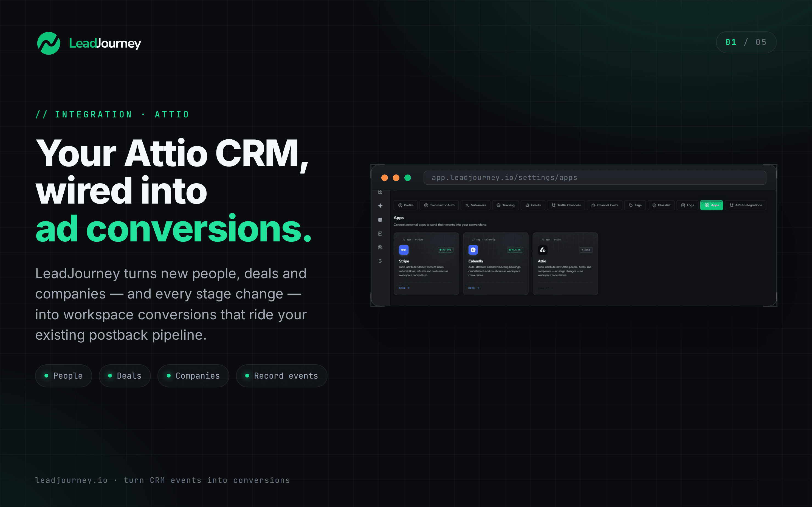The width and height of the screenshot is (812, 507).
Task: Click the "LeadJourney turns new people" paragraph
Action: point(171,304)
